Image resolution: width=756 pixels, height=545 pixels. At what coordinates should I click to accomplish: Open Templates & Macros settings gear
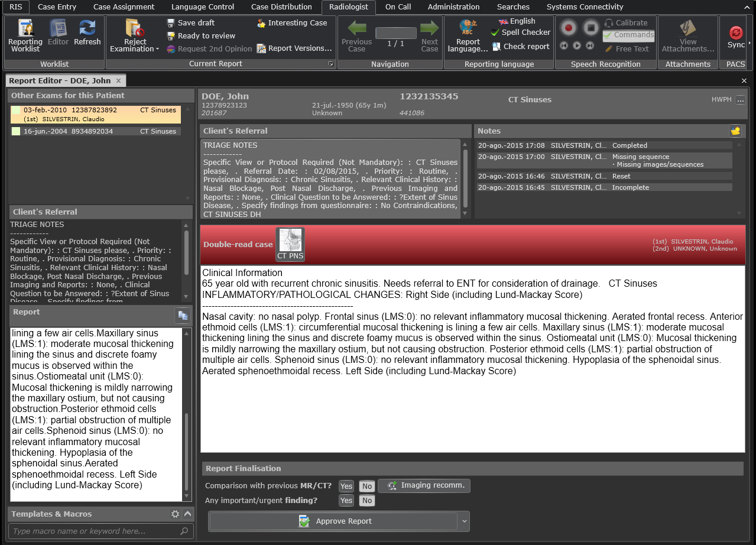tap(175, 514)
